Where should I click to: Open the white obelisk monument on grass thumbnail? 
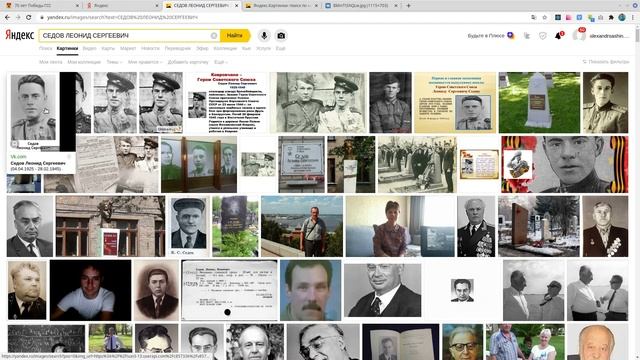pyautogui.click(x=539, y=102)
